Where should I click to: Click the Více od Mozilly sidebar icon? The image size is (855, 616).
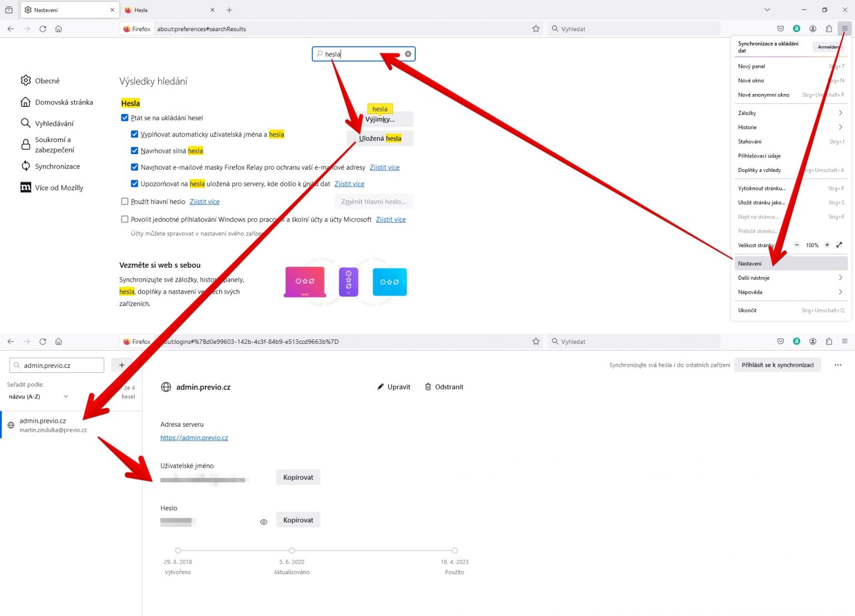[26, 188]
